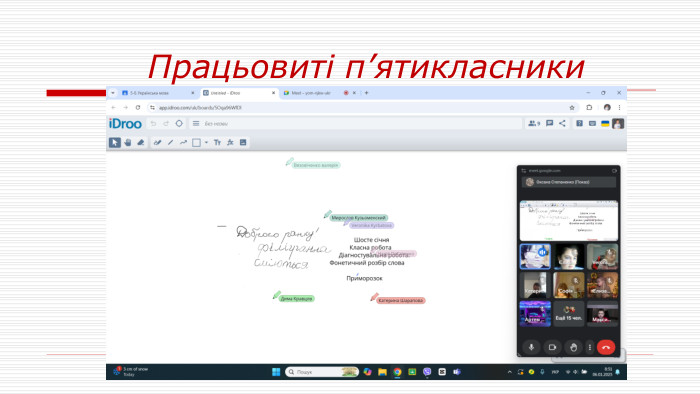Bookmark this page with the star

[572, 108]
